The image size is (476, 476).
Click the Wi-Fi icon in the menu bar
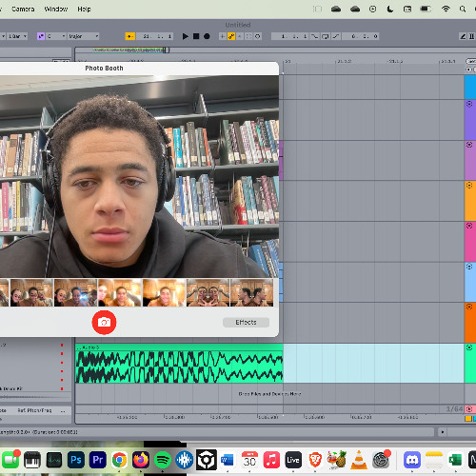pos(446,9)
